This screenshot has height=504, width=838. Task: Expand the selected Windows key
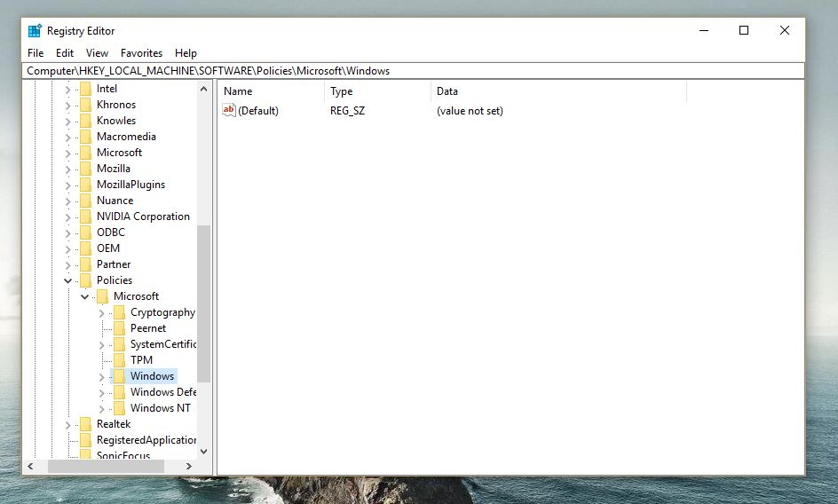[101, 377]
